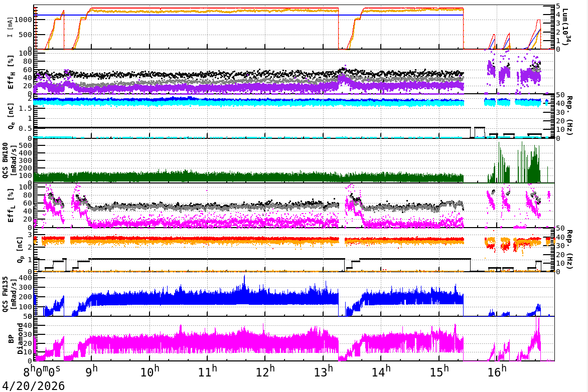Click the beam current and luminosity plot panel

click(293, 27)
